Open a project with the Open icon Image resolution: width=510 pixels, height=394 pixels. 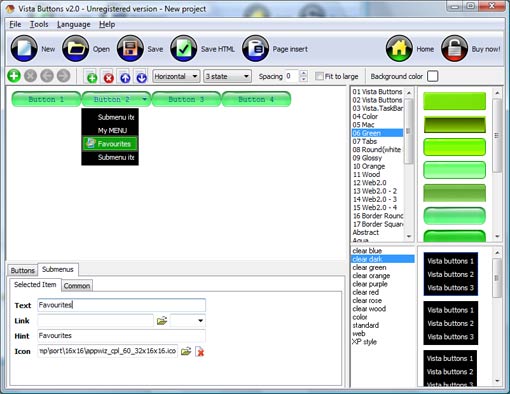[x=75, y=49]
